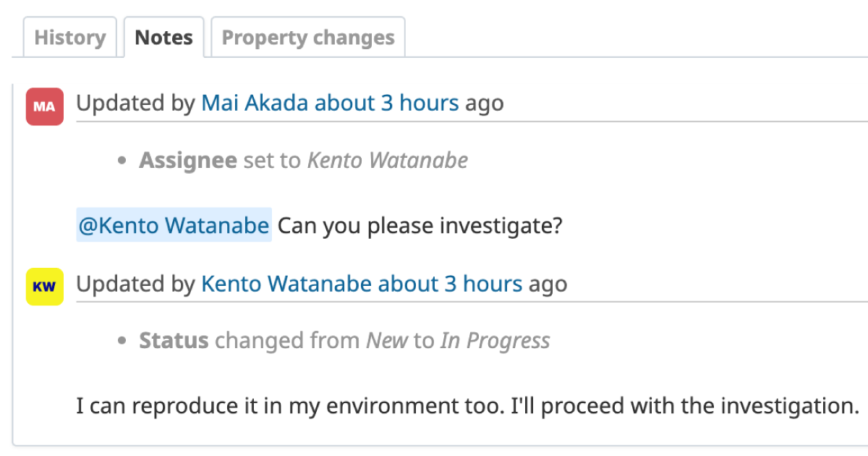Viewport: 868px width, 456px height.
Task: Click the 'Can you please investigate?' comment
Action: point(420,226)
